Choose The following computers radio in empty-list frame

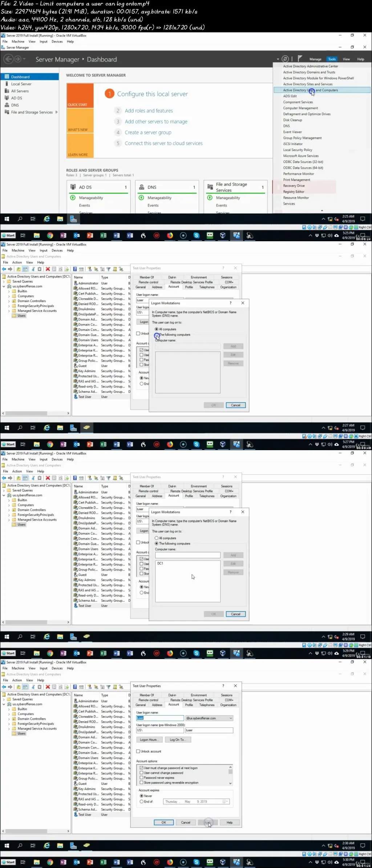click(x=157, y=335)
